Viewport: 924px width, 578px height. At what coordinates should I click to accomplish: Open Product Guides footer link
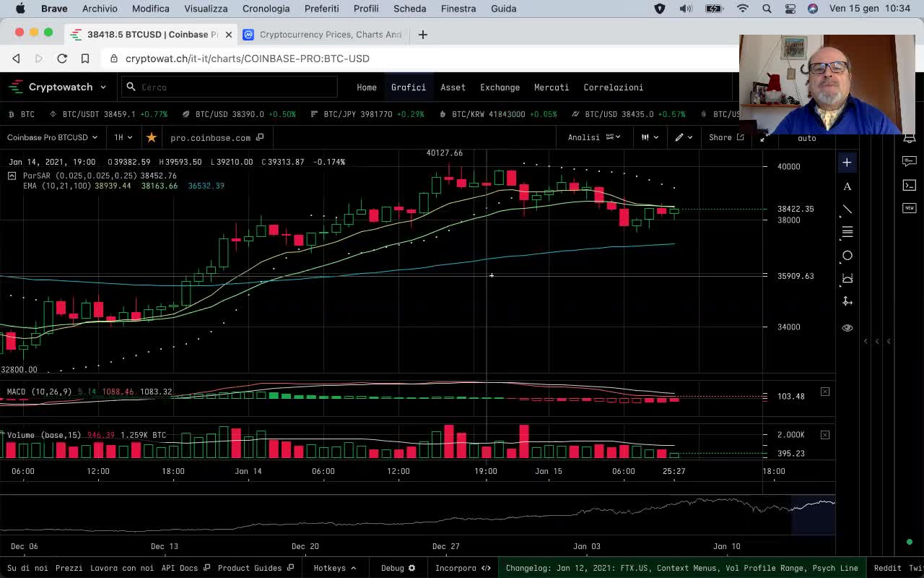tap(256, 568)
